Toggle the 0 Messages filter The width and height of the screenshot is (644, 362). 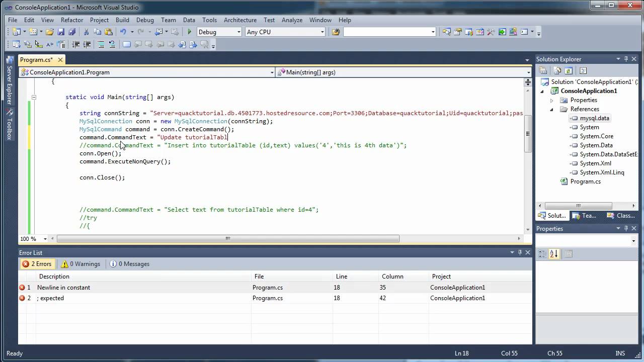tap(129, 264)
